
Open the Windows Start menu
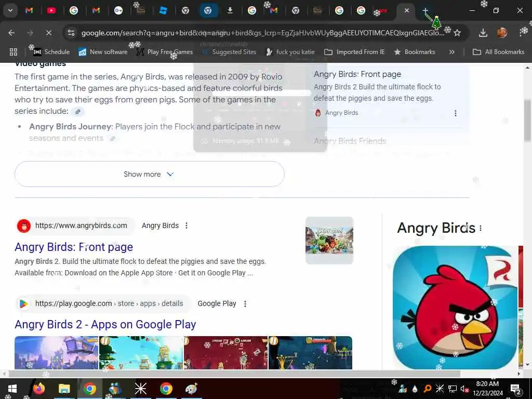12,389
